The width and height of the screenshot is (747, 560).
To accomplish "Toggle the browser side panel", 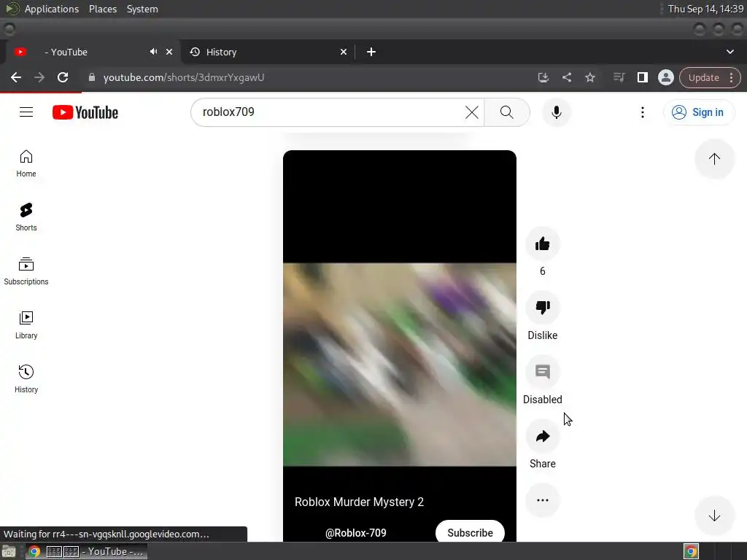I will [642, 77].
